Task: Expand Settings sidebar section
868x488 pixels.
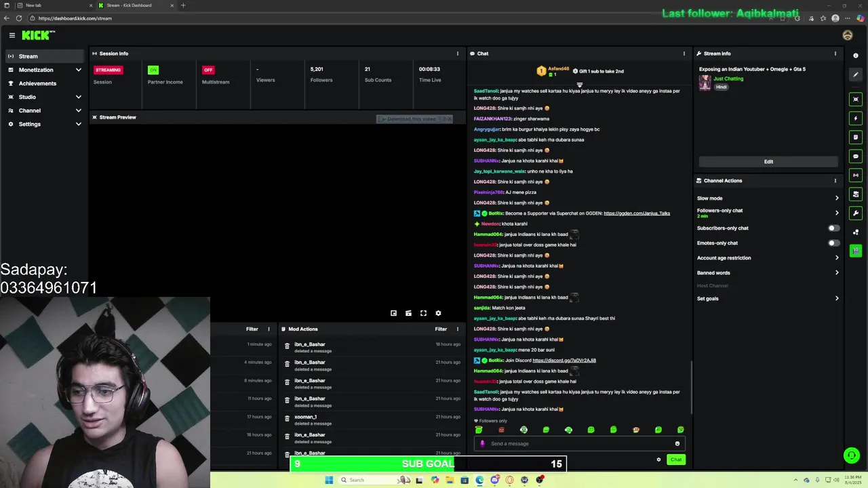Action: (45, 124)
